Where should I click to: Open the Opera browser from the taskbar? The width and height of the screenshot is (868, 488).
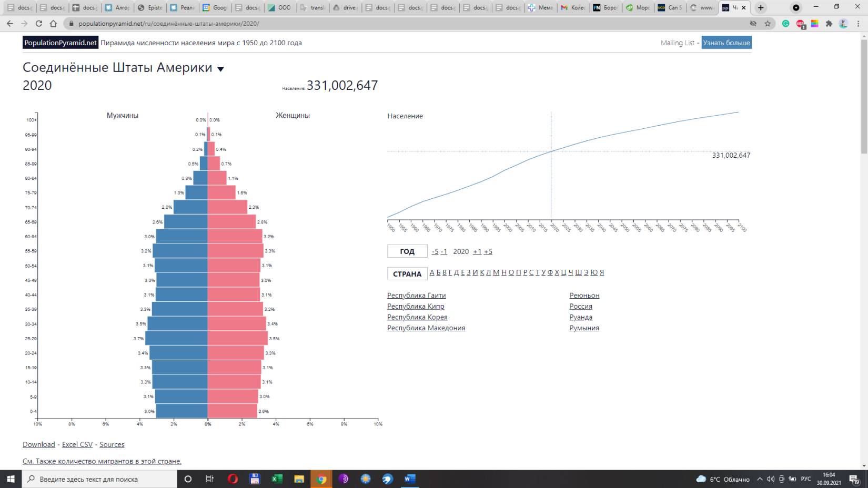(233, 479)
